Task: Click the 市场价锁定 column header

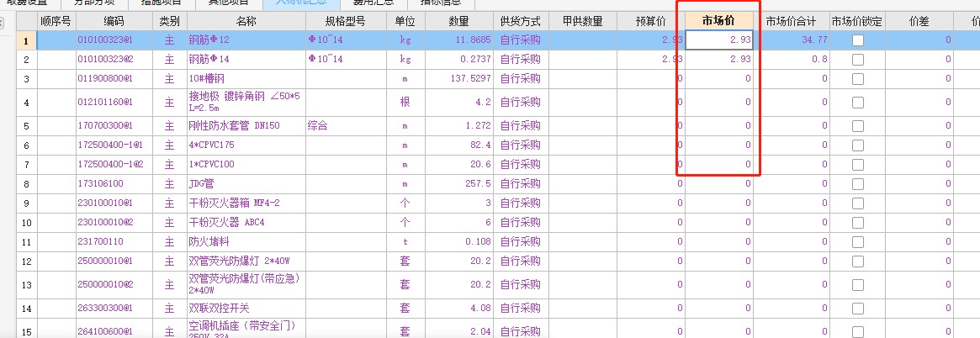Action: pyautogui.click(x=857, y=22)
